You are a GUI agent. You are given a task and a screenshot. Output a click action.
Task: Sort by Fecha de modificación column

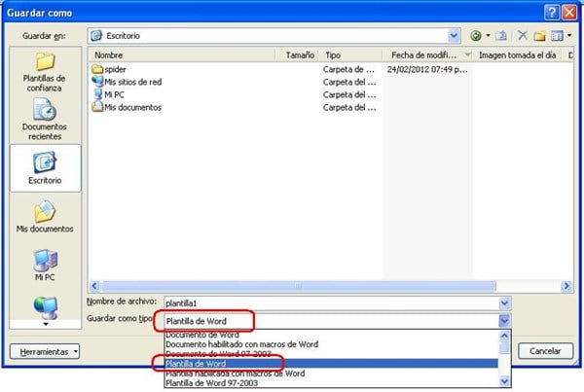tap(428, 55)
